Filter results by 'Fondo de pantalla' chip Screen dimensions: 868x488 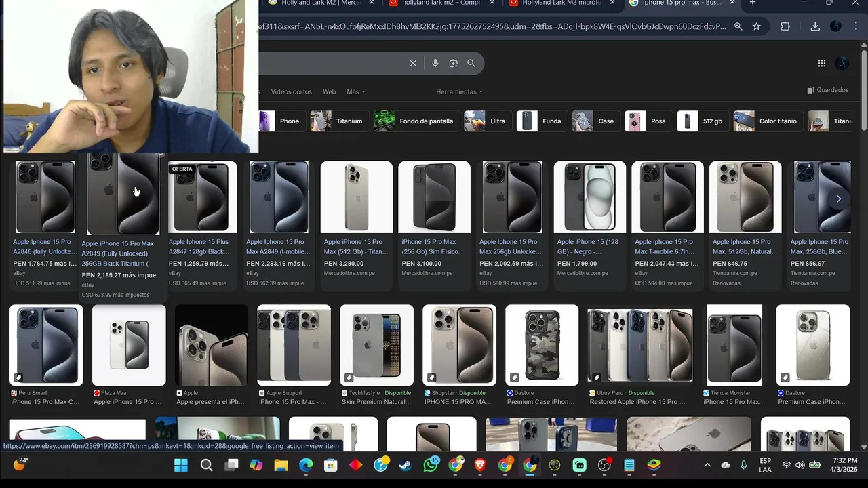coord(415,121)
